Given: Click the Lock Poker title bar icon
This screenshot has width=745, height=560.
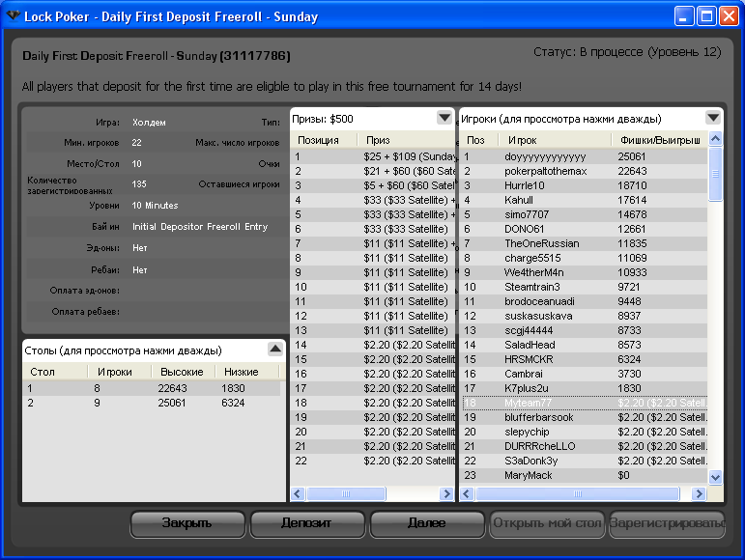Looking at the screenshot, I should pos(13,16).
